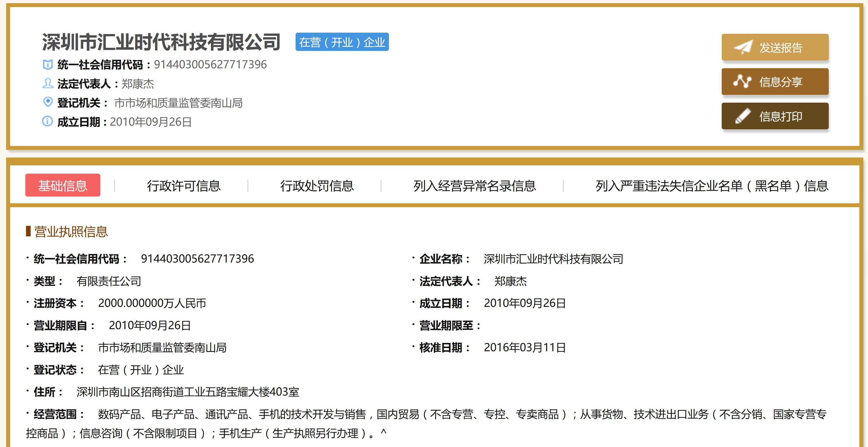
Task: Click the credit code 914403005627717396
Action: click(210, 65)
